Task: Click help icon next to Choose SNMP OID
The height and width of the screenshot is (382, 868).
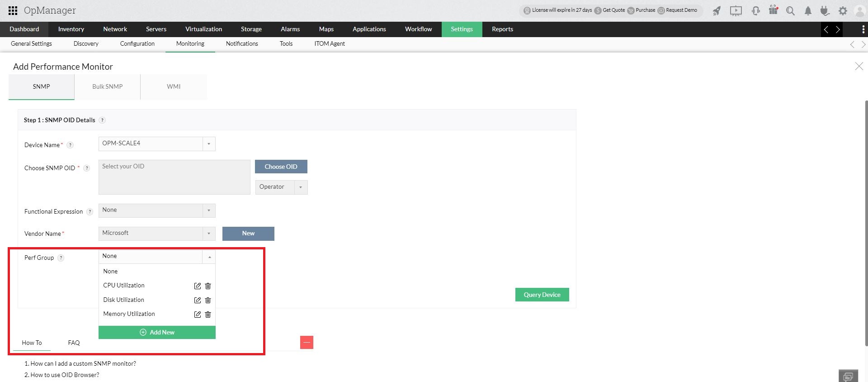Action: coord(87,168)
